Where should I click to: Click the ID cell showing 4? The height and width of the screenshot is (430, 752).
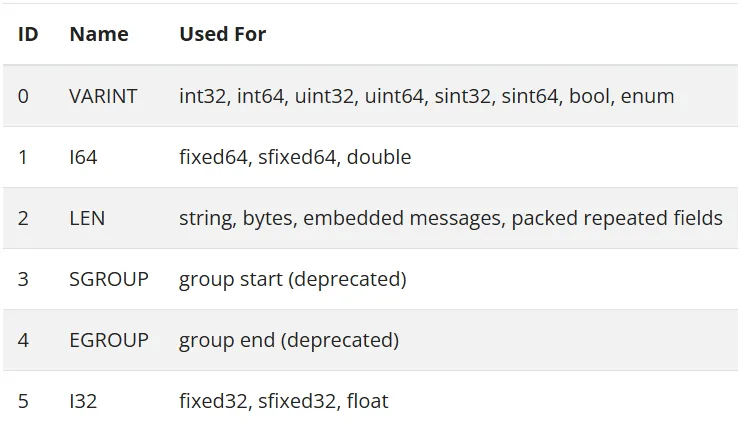[x=23, y=340]
